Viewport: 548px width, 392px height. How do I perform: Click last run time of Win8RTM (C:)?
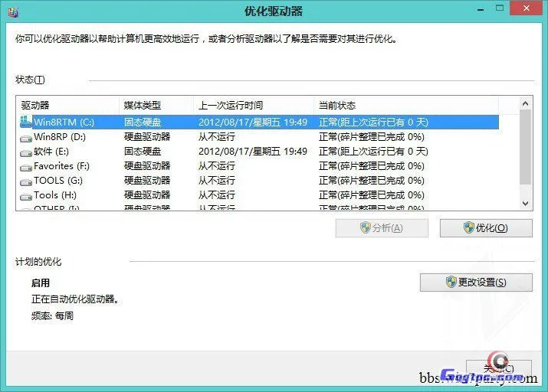(x=253, y=122)
